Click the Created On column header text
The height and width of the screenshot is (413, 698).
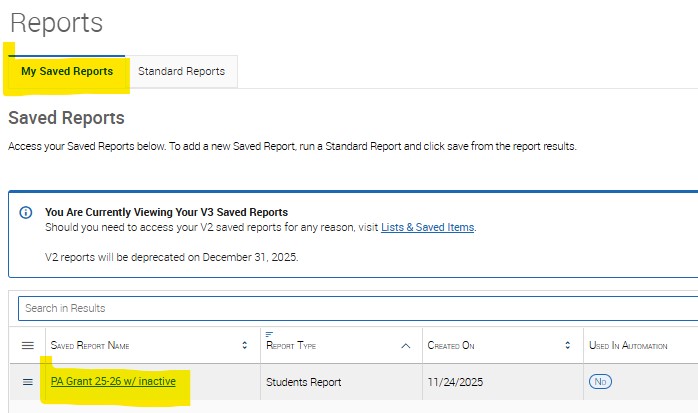451,346
